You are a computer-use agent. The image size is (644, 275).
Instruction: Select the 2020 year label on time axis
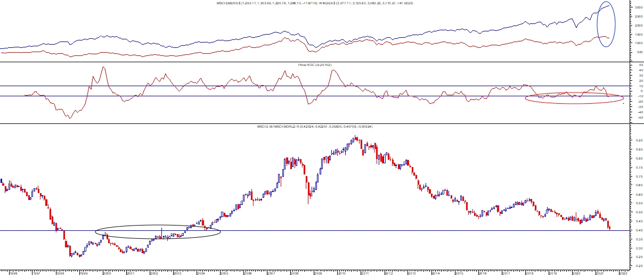coord(576,272)
